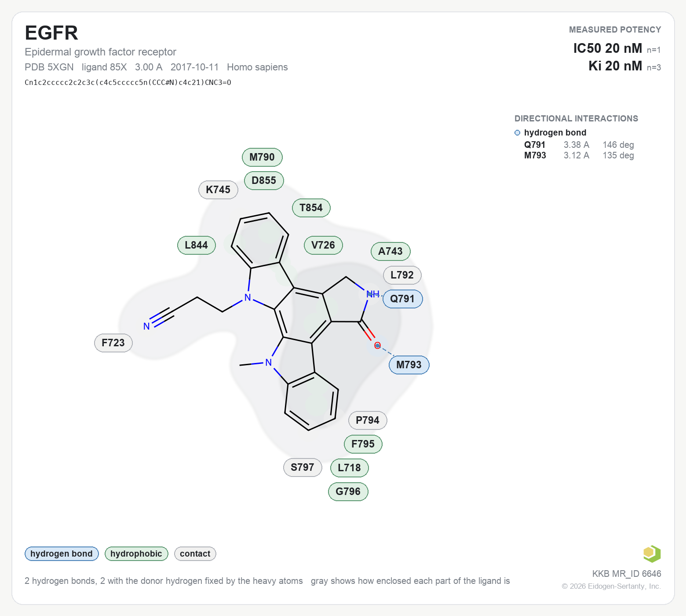Click the L792 contact residue
The width and height of the screenshot is (686, 616).
[402, 275]
